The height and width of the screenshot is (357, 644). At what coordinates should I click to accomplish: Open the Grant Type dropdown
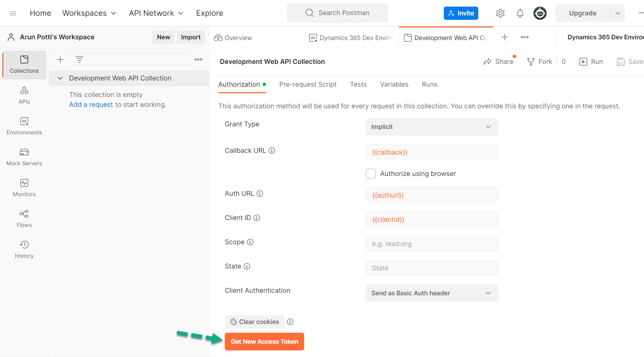[432, 127]
